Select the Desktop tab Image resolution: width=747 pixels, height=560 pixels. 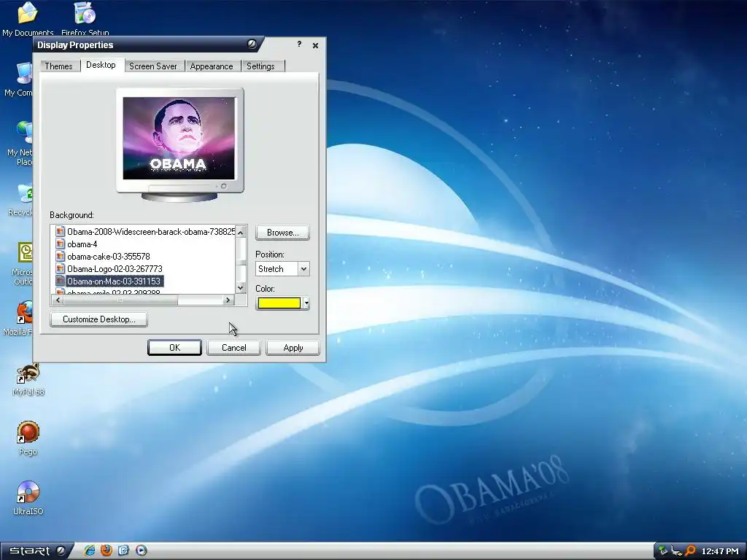pos(101,65)
